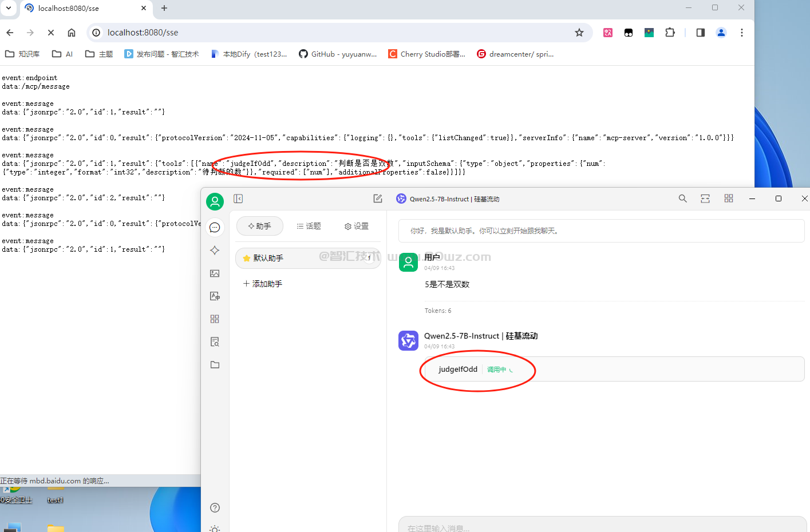Screen dimensions: 810x532
Task: Click the search messages magnifier icon
Action: tap(682, 198)
